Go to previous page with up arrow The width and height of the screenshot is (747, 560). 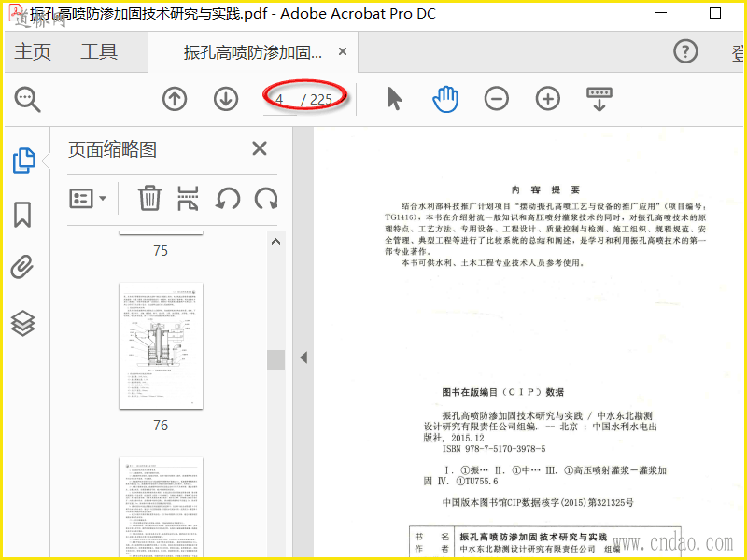(x=175, y=99)
